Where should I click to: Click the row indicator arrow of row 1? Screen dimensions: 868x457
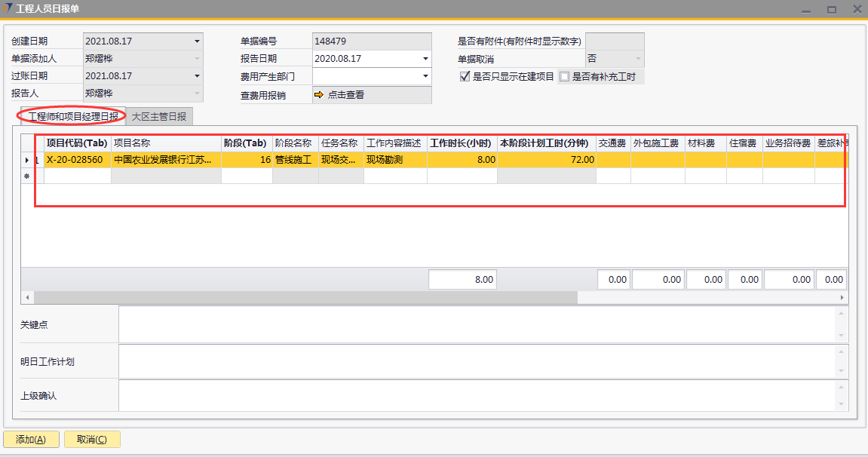[x=27, y=160]
